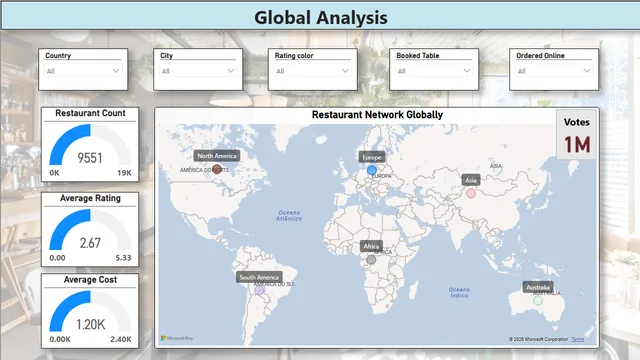Select the Europe map bubble
Image resolution: width=640 pixels, height=360 pixels.
(371, 170)
